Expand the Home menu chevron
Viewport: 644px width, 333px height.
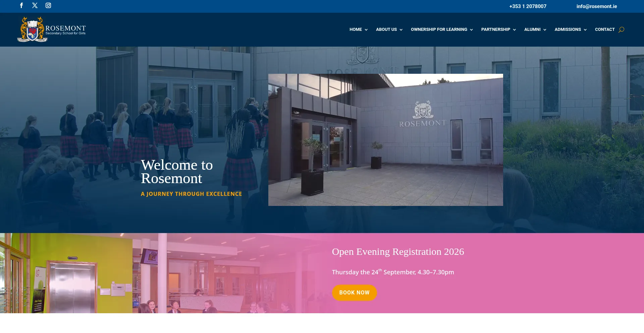(366, 30)
